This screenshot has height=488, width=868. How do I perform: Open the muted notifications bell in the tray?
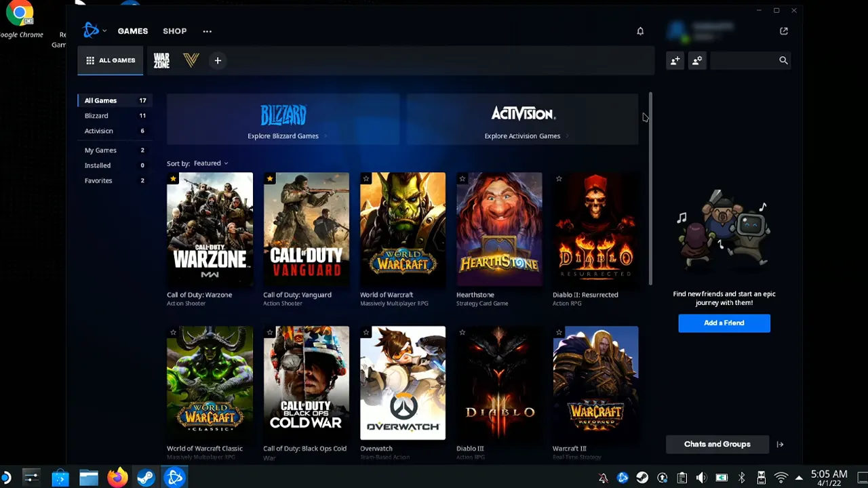coord(603,479)
